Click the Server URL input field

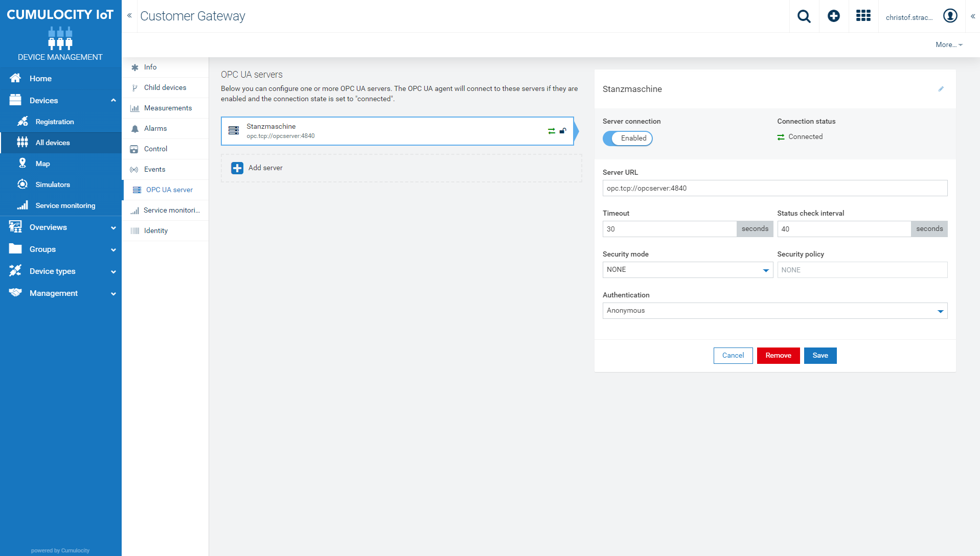pos(775,188)
